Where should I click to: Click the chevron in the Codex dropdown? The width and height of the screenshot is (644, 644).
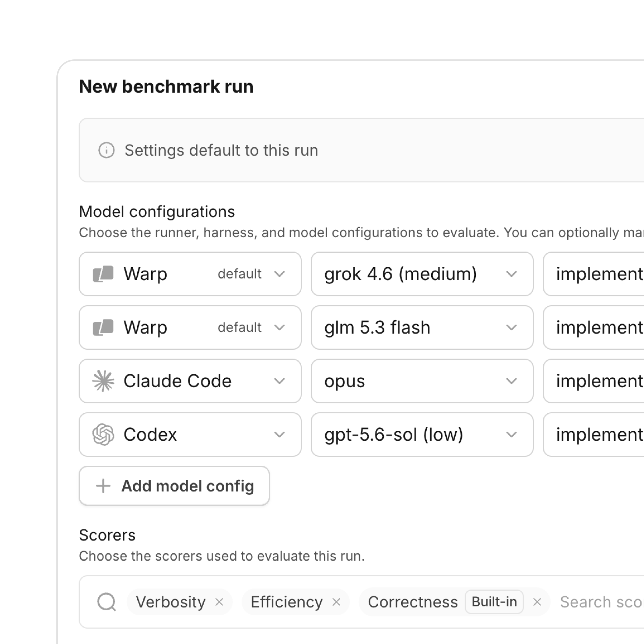click(x=279, y=434)
